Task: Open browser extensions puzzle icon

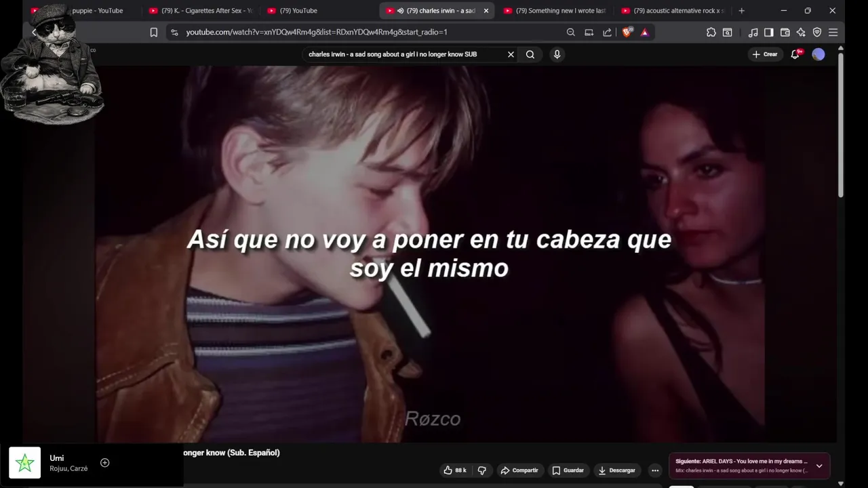Action: pyautogui.click(x=711, y=32)
